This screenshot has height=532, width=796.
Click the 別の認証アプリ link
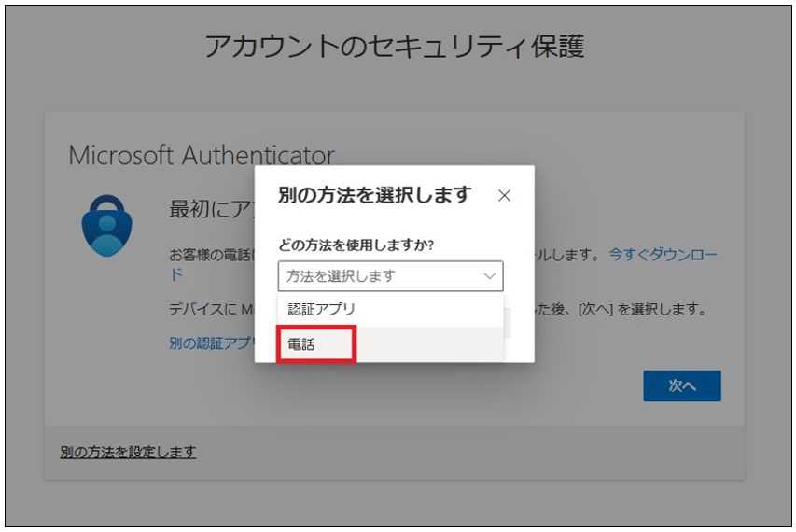coord(212,343)
